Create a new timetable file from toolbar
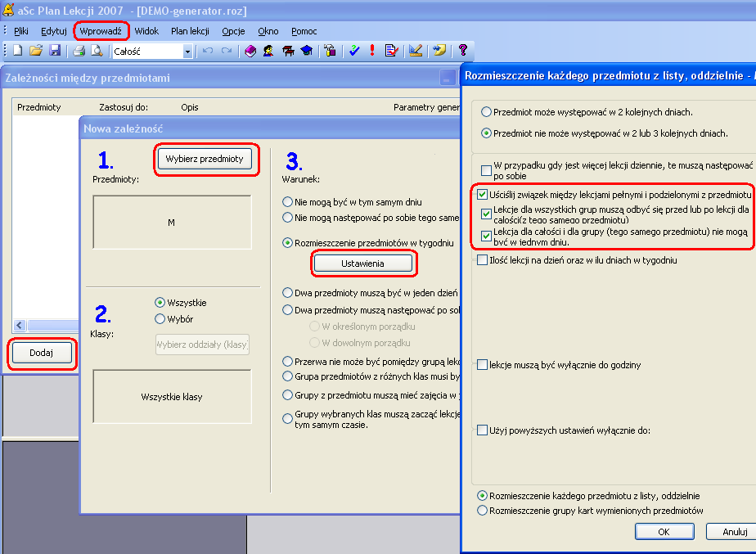 click(18, 51)
